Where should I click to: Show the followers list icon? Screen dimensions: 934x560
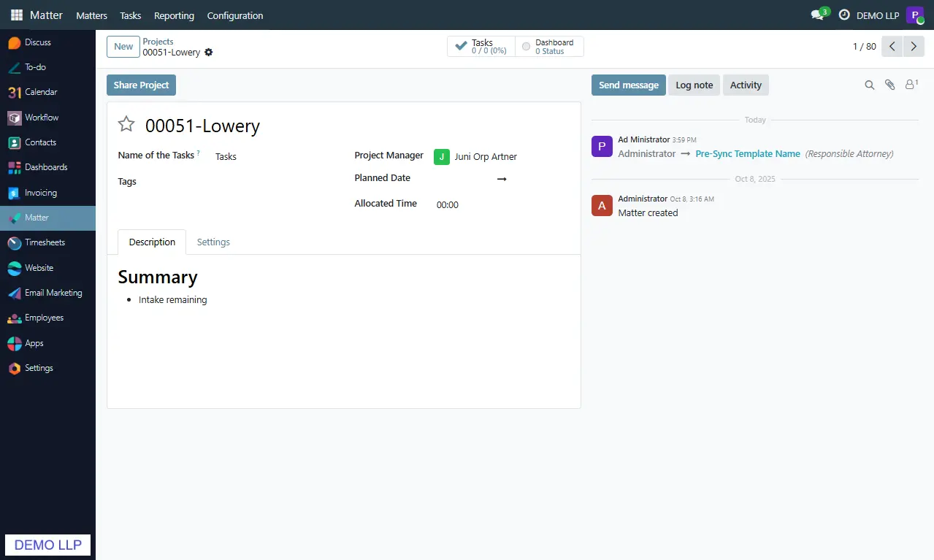911,85
